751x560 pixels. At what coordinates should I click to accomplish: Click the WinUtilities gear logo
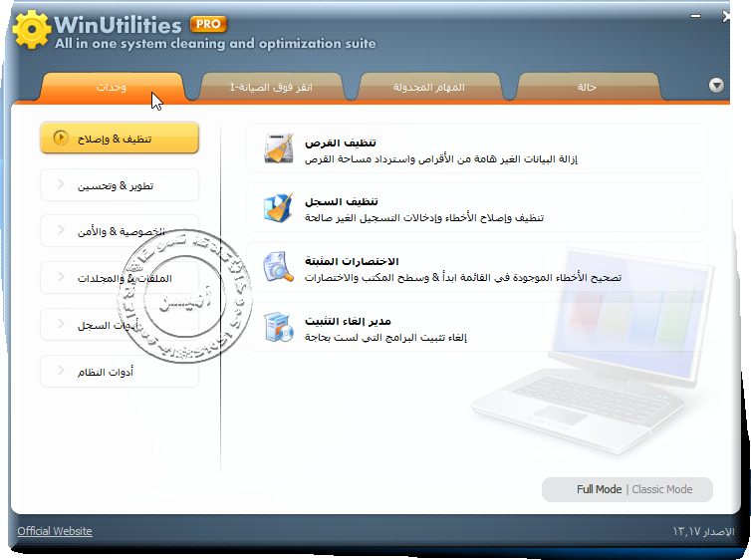(31, 30)
